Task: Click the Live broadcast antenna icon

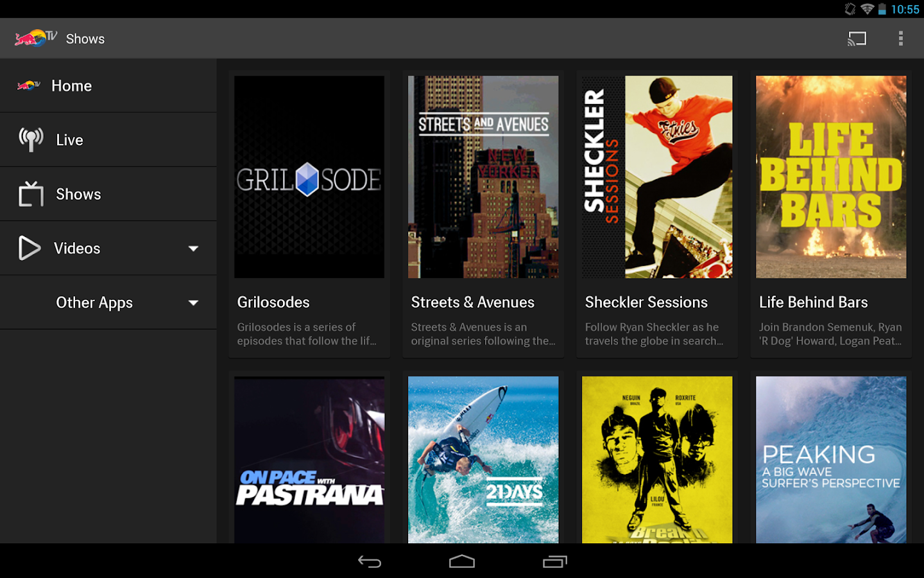Action: tap(31, 139)
